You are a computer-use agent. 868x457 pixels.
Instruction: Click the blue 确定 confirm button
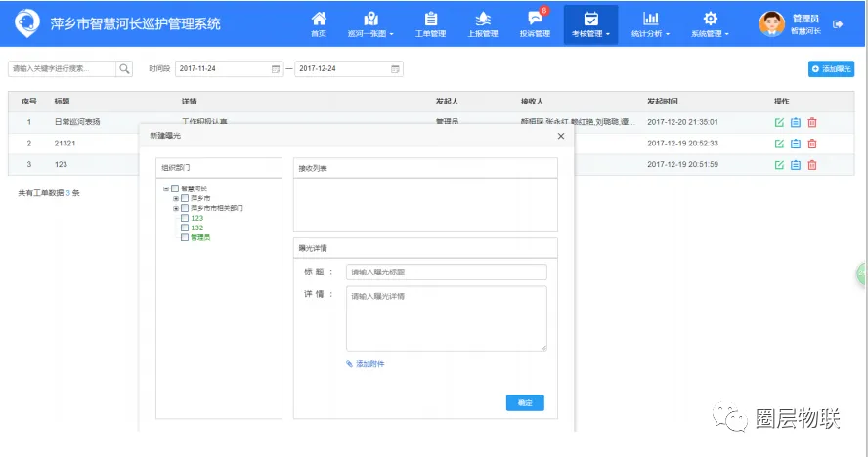(x=525, y=402)
